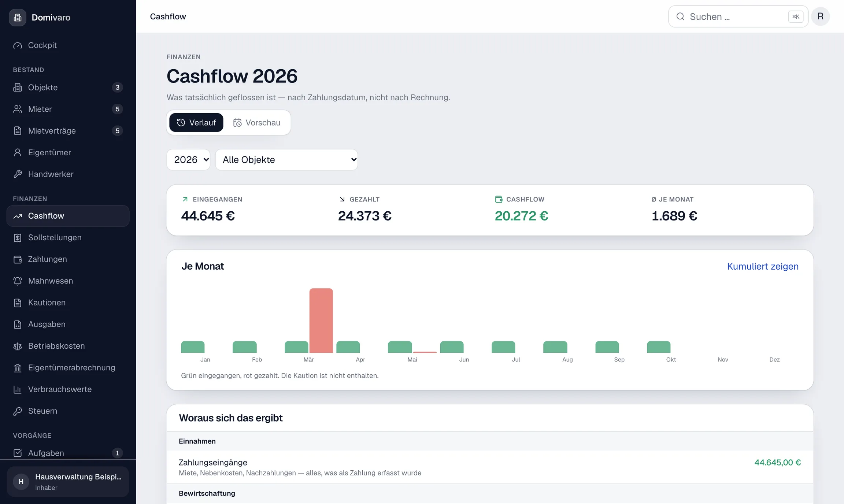844x504 pixels.
Task: Open the R user avatar button
Action: tap(821, 16)
